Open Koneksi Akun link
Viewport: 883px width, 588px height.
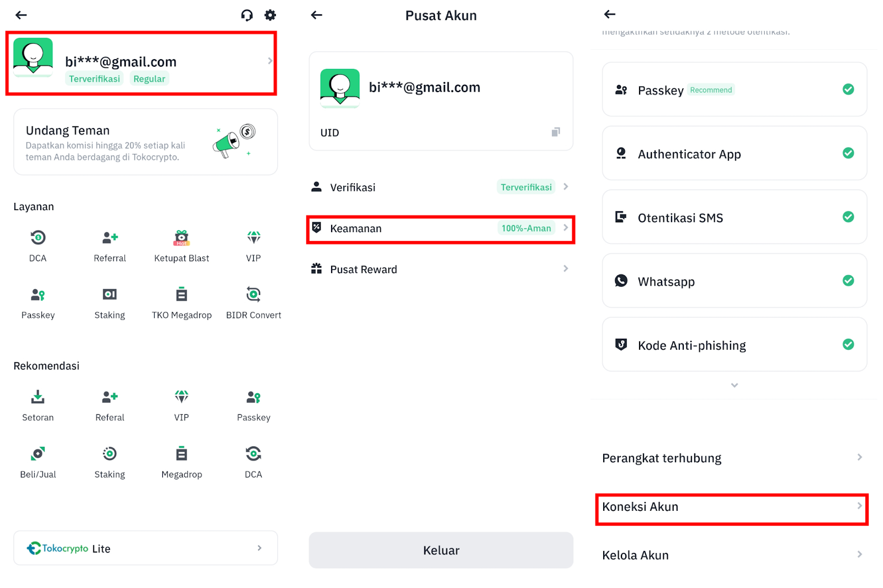[732, 507]
